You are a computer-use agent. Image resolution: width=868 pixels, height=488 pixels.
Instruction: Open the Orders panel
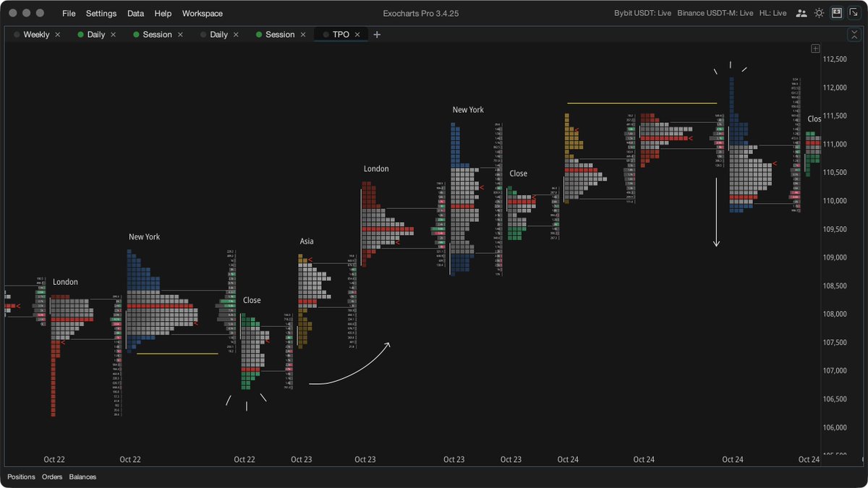coord(52,477)
